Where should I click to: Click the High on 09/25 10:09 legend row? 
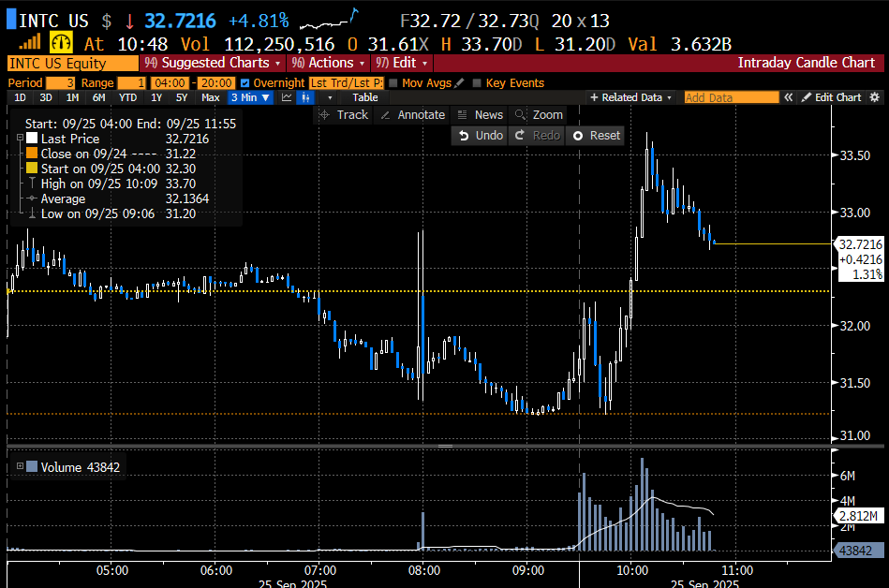pos(118,184)
